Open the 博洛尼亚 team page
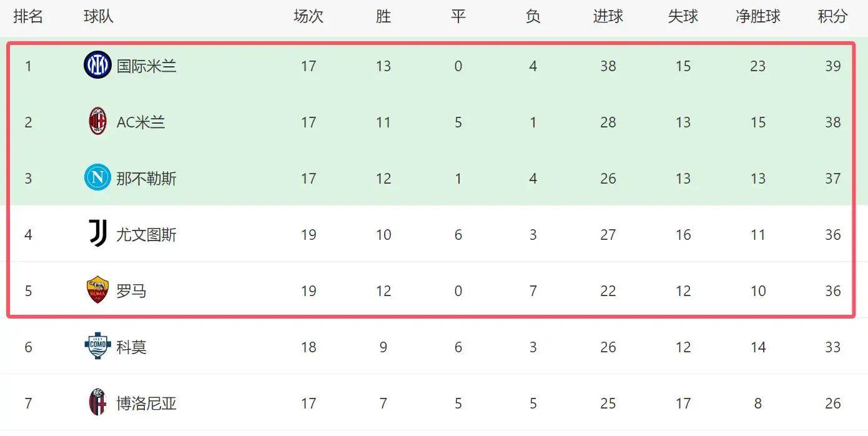The width and height of the screenshot is (868, 436). [x=146, y=404]
